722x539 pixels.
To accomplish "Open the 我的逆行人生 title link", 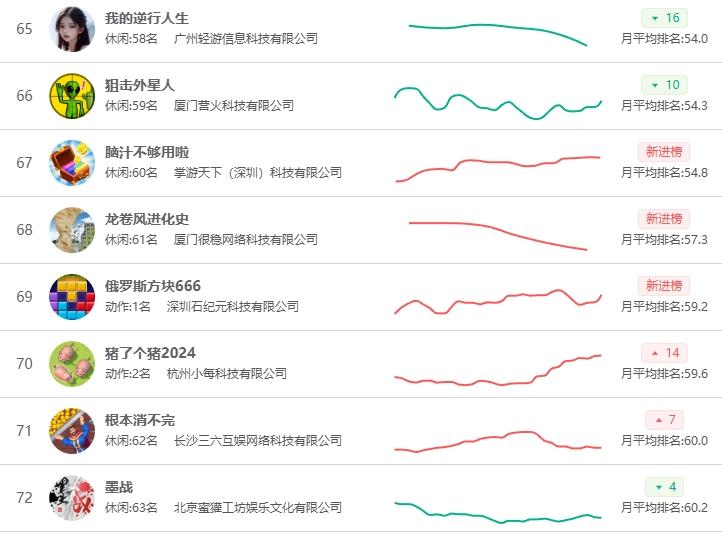I will 146,18.
